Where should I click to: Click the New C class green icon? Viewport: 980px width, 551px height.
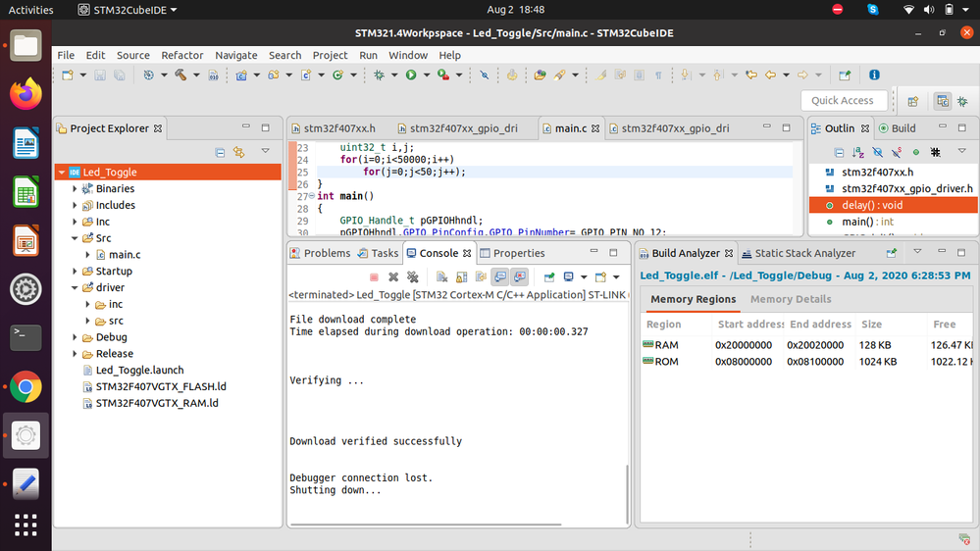tap(337, 75)
